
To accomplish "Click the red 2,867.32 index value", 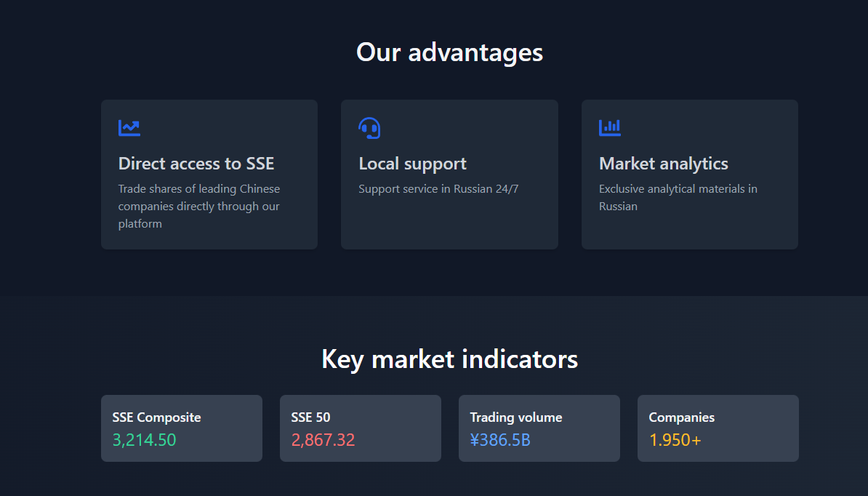I will tap(323, 440).
